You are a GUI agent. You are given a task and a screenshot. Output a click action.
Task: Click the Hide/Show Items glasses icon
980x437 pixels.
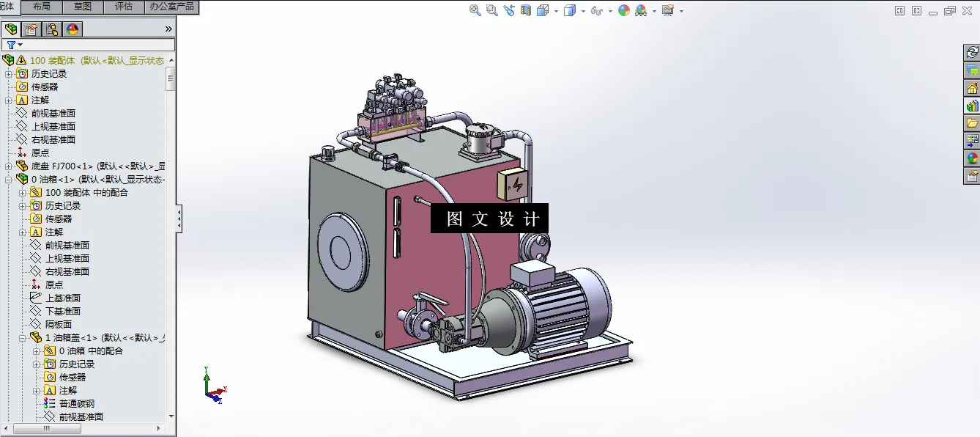[x=597, y=11]
